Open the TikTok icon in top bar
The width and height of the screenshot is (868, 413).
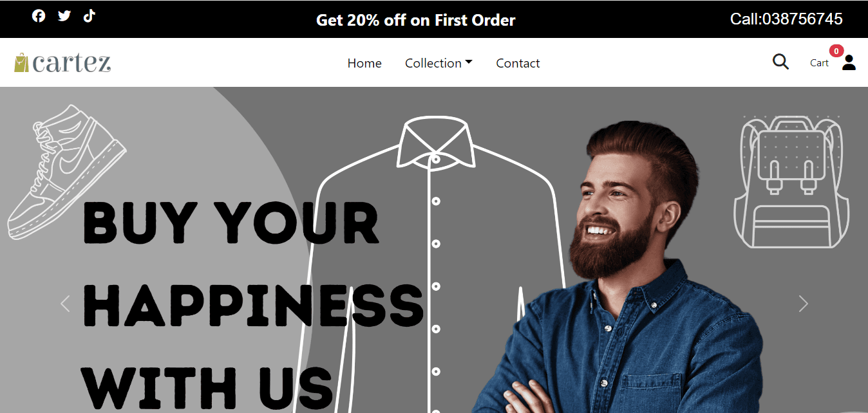click(90, 15)
